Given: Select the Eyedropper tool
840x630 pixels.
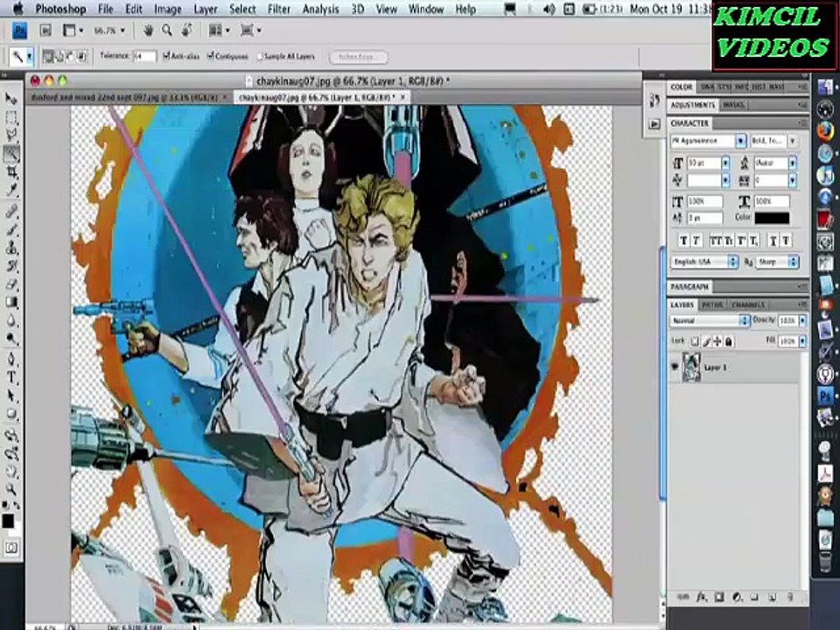Looking at the screenshot, I should tap(10, 190).
